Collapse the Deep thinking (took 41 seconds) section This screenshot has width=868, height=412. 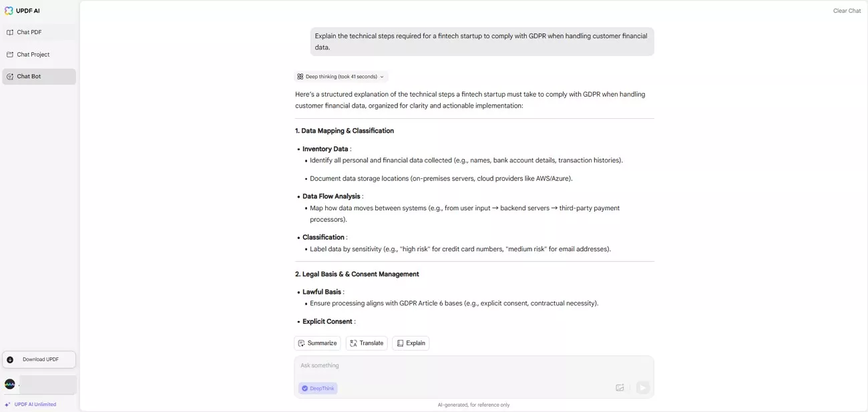click(341, 77)
